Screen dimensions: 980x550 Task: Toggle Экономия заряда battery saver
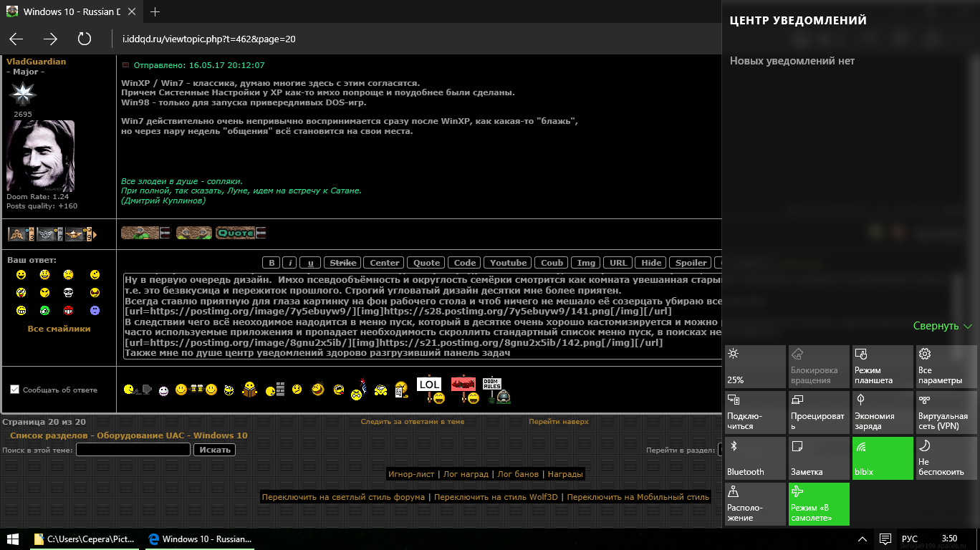(x=883, y=412)
